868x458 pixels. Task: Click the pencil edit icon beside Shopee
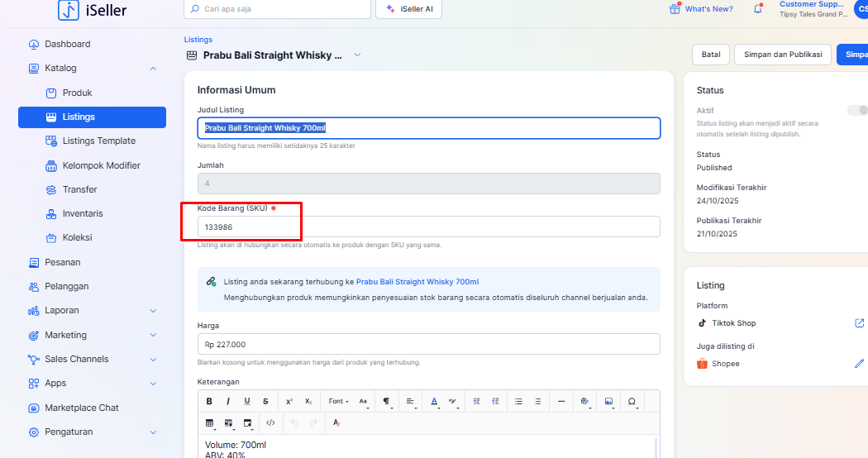(x=859, y=364)
